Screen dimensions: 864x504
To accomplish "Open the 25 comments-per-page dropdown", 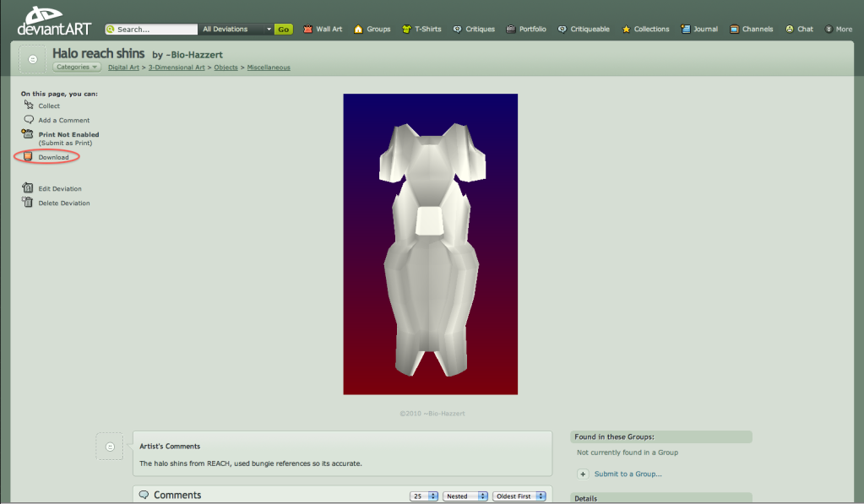I will (424, 496).
